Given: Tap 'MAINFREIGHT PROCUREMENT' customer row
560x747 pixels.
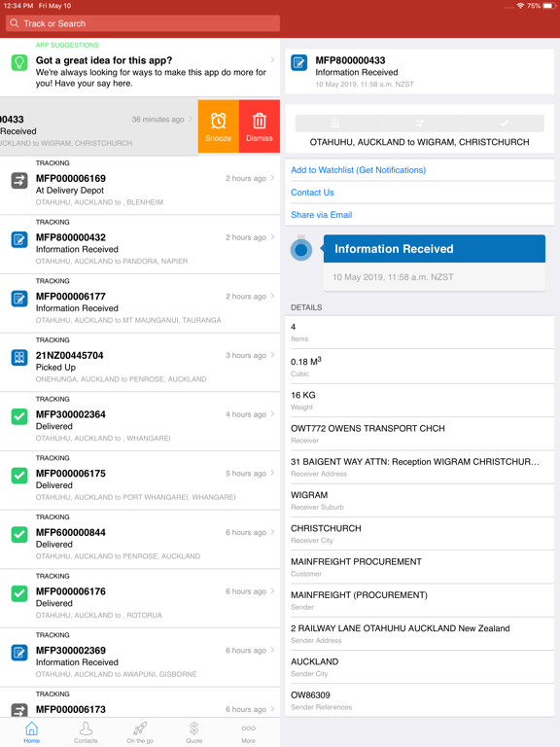Looking at the screenshot, I should click(x=420, y=567).
